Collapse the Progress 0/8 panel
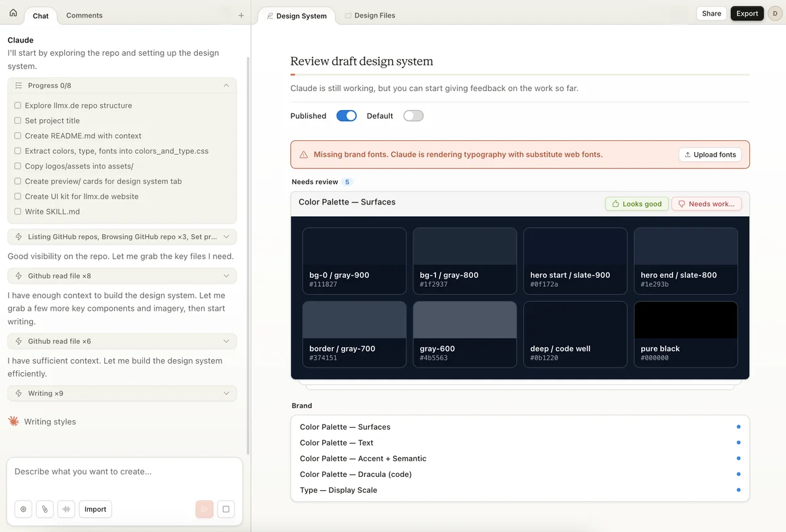 point(226,85)
